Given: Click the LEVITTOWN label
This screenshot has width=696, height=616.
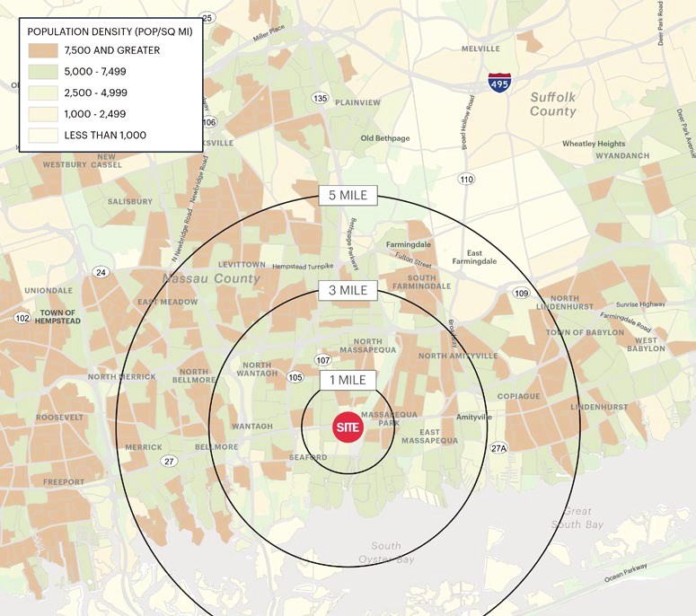Looking at the screenshot, I should point(242,265).
